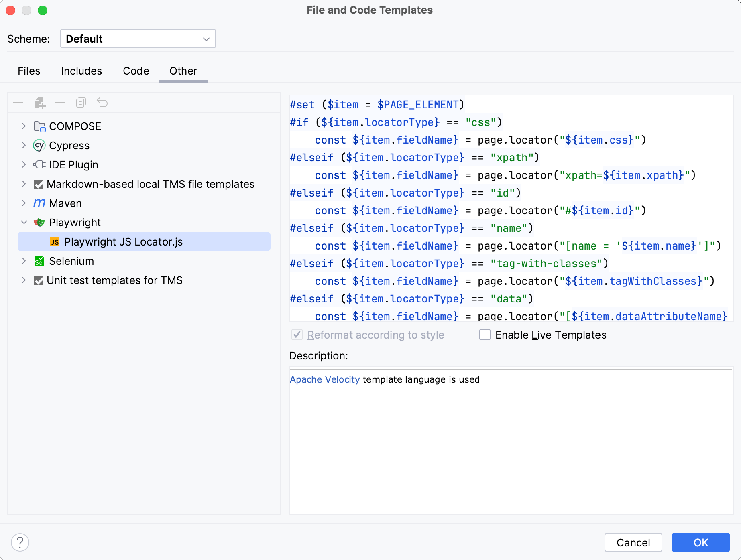Select Playwright JS Locator.js template
The image size is (741, 560).
click(144, 242)
